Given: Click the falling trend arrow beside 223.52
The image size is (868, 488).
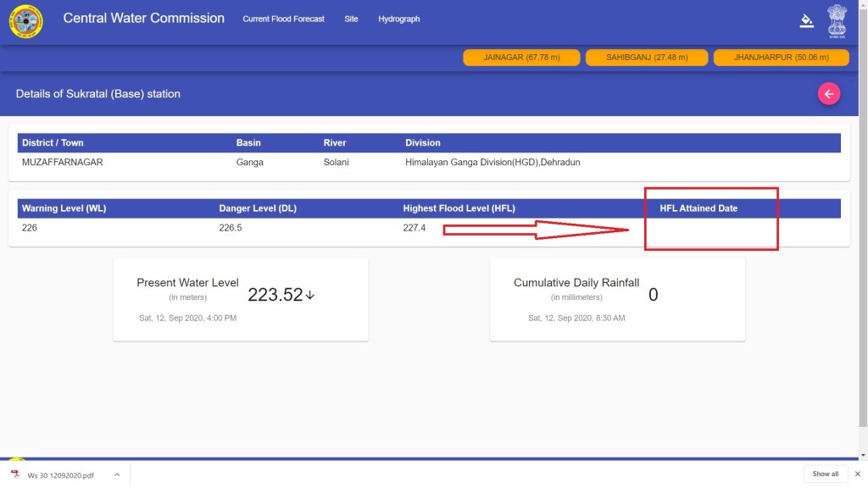Looking at the screenshot, I should pyautogui.click(x=310, y=295).
